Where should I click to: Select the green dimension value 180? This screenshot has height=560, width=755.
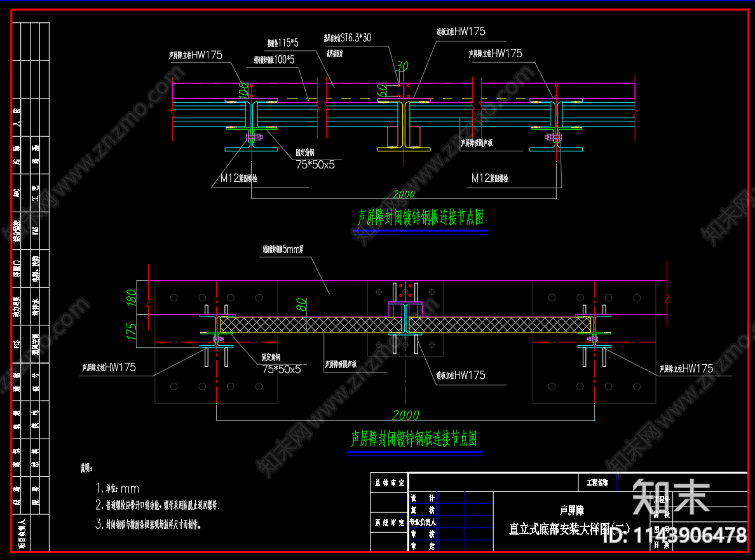131,298
